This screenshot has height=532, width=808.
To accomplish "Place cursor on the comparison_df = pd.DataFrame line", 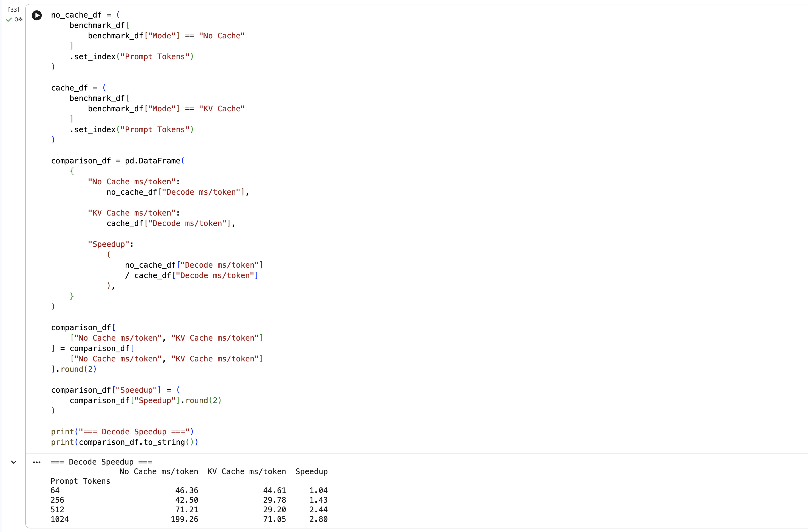I will click(x=118, y=161).
